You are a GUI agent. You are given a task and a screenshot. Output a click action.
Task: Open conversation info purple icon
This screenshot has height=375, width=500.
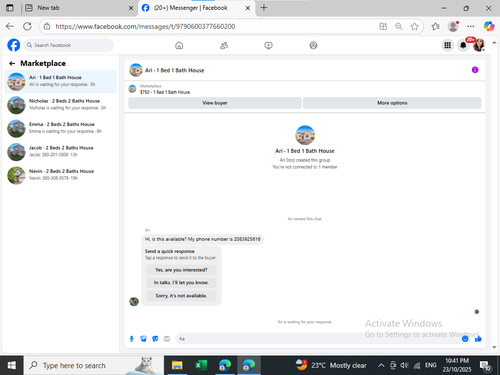[475, 70]
